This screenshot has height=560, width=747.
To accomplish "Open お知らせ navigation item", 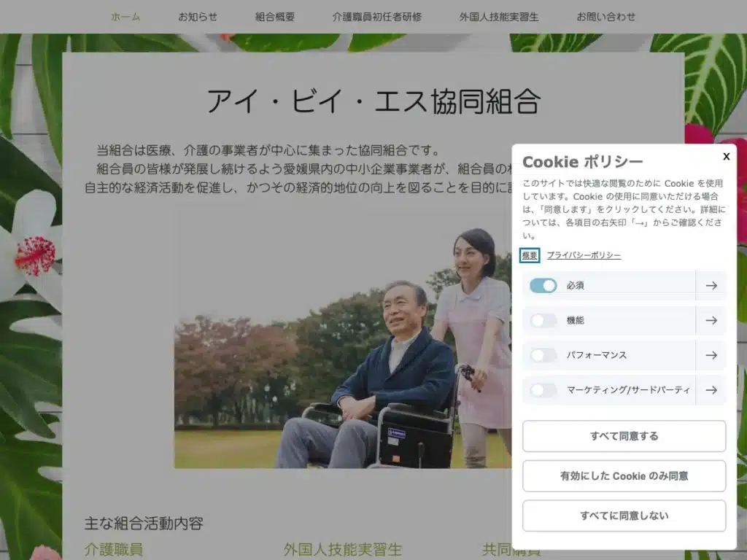I will [x=198, y=17].
